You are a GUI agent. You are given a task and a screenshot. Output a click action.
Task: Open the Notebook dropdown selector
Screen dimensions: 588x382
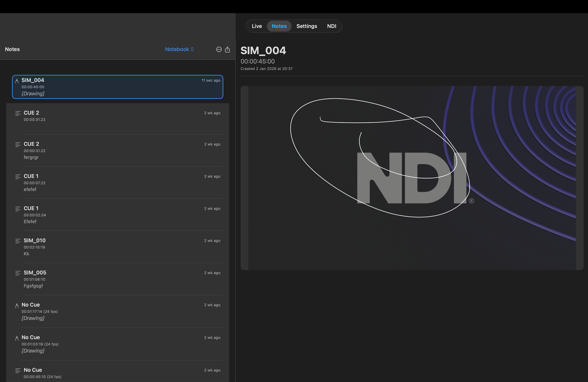[x=179, y=49]
